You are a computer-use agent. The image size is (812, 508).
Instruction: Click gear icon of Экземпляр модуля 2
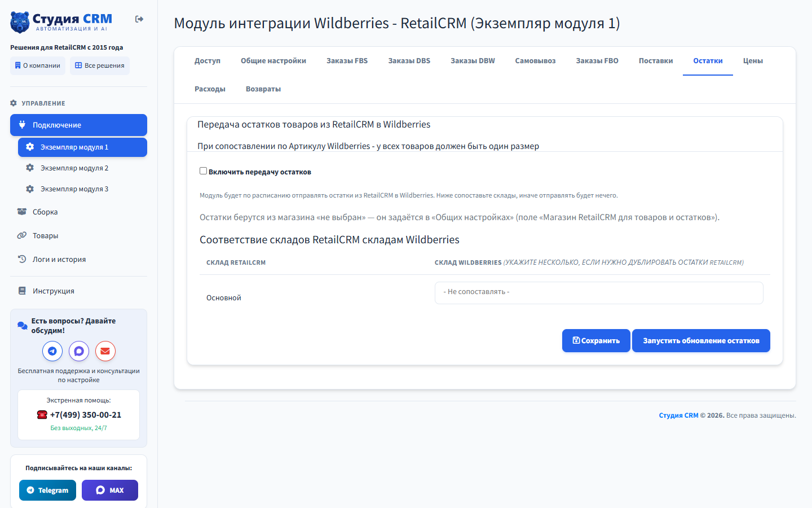pos(30,168)
